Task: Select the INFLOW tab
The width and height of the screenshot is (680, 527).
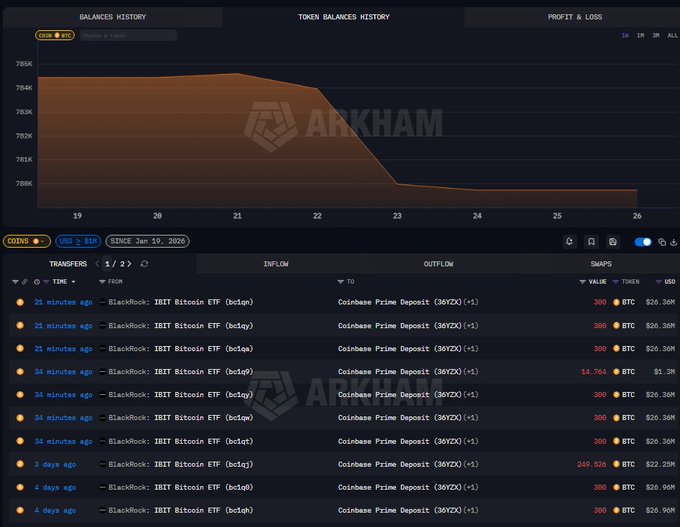Action: click(x=276, y=264)
